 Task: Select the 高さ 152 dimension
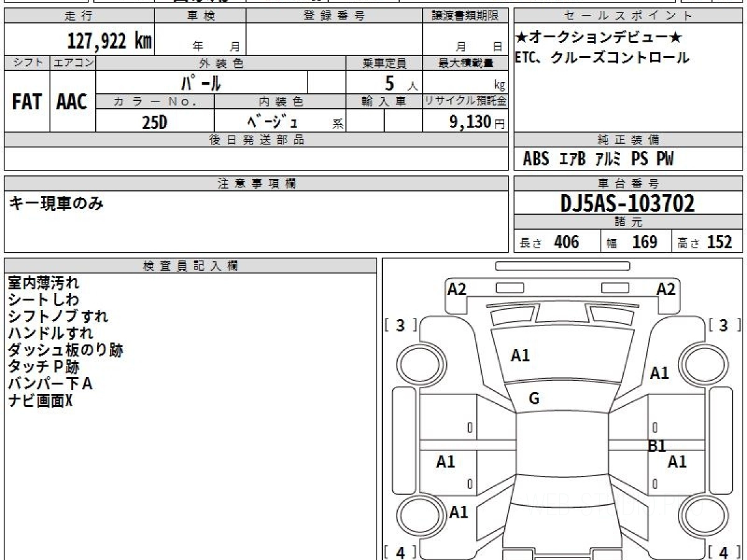coord(705,242)
